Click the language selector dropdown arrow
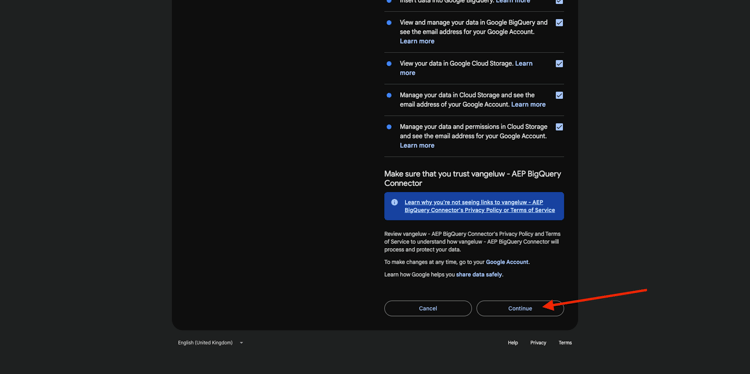750x374 pixels. tap(241, 343)
